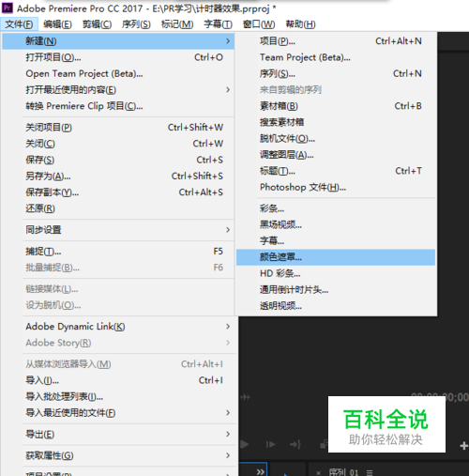The image size is (469, 476).
Task: Choose 捕捉(T)... menu entry
Action: pyautogui.click(x=118, y=252)
